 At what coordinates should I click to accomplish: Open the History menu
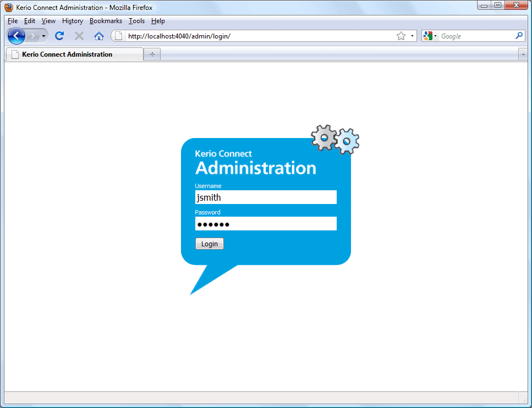click(x=73, y=21)
